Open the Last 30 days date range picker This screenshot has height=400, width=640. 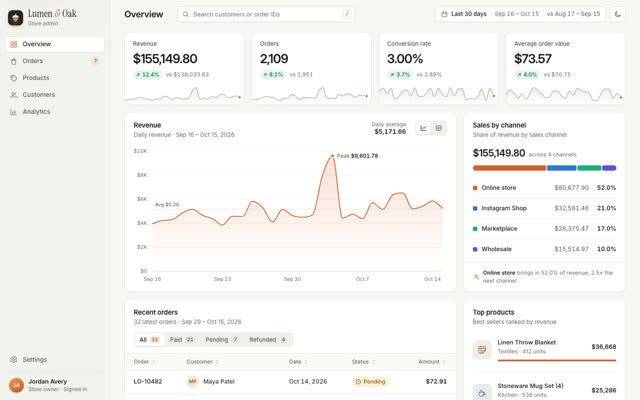(520, 14)
